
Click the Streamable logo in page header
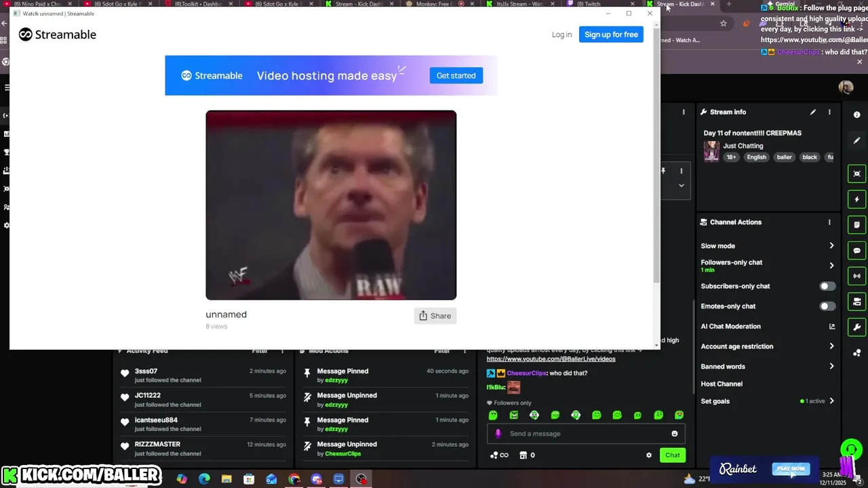(x=58, y=35)
